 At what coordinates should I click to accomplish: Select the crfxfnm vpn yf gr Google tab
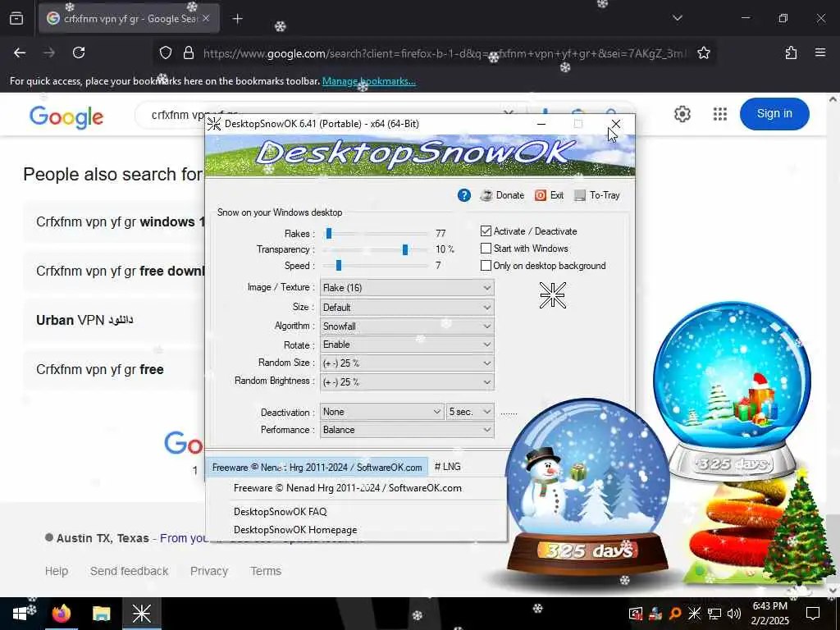pos(129,19)
